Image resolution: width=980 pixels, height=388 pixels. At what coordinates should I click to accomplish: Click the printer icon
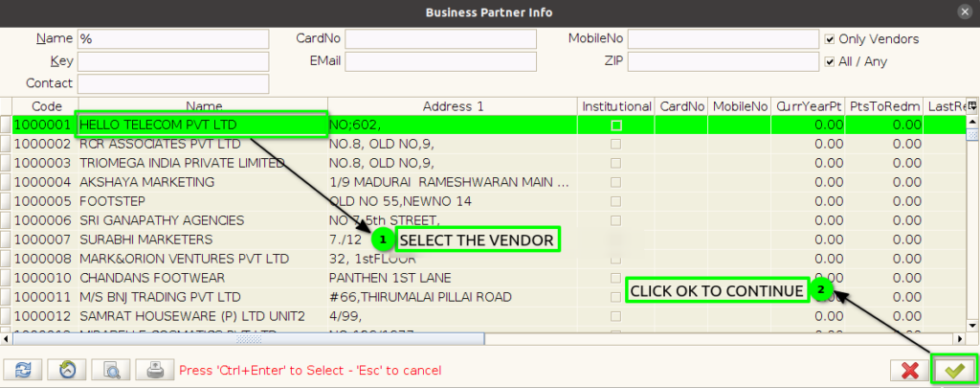point(154,370)
